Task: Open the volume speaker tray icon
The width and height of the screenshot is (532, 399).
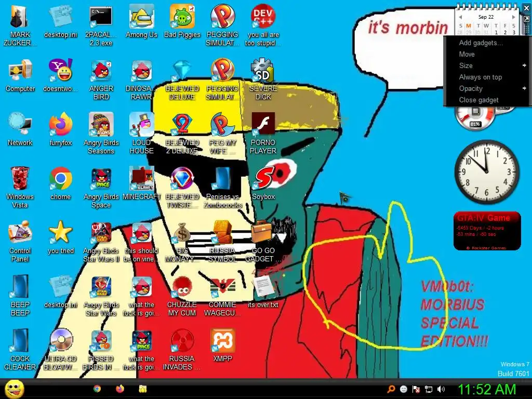Action: click(441, 389)
